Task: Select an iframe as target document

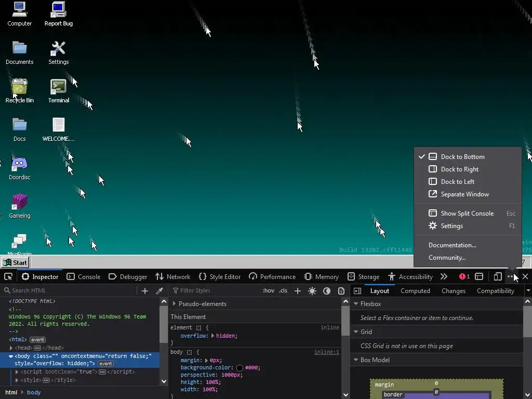Action: [x=479, y=276]
